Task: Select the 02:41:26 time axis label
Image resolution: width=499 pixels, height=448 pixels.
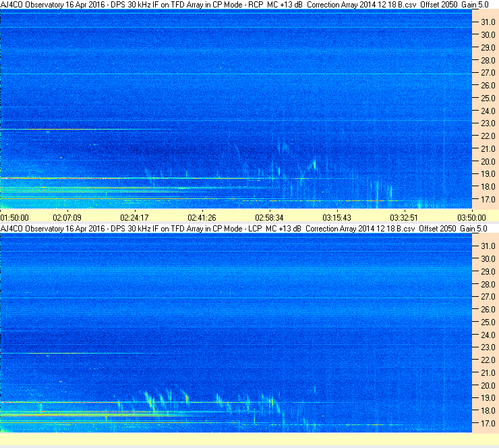Action: tap(202, 218)
